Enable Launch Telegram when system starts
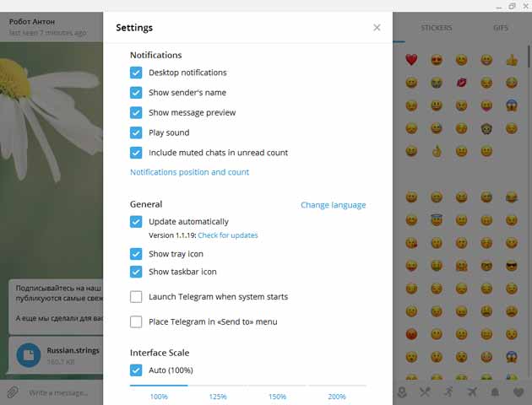The image size is (532, 405). 136,297
